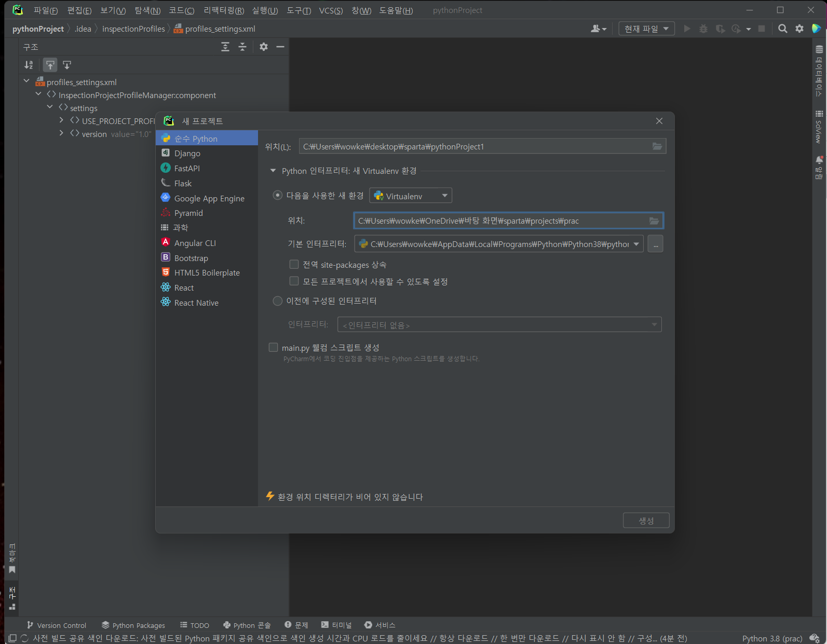Viewport: 827px width, 644px height.
Task: Click the Python 3.8 (prac) interpreter status
Action: pyautogui.click(x=772, y=638)
